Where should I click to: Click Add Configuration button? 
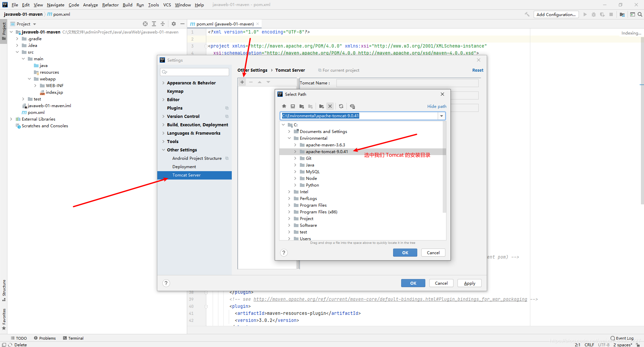(556, 14)
